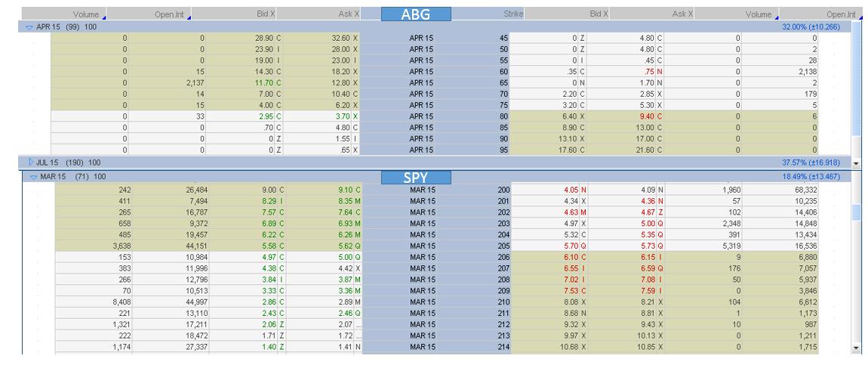Click SPY put ask 5.73 Q
The width and height of the screenshot is (868, 365).
(653, 246)
